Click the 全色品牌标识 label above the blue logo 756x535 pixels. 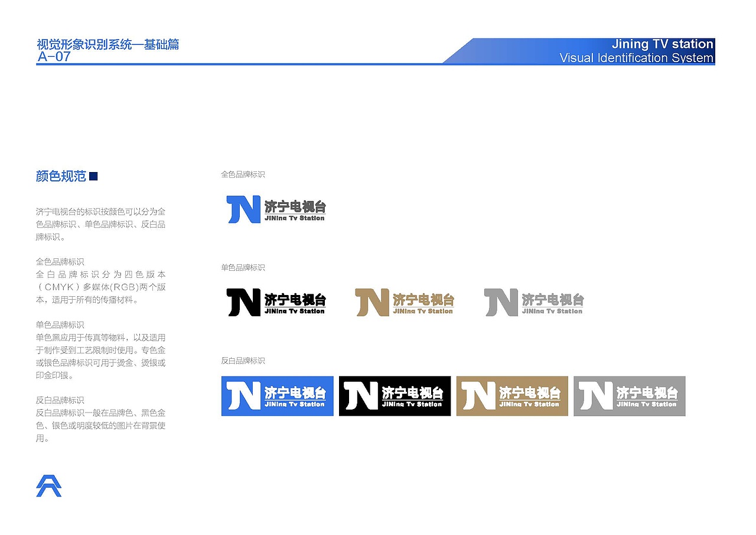point(243,174)
